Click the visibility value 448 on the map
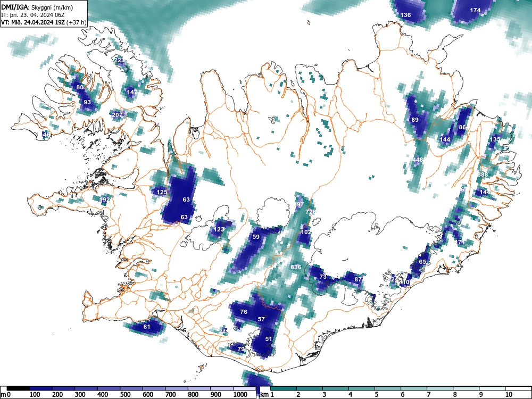The width and height of the screenshot is (532, 399). (418, 160)
